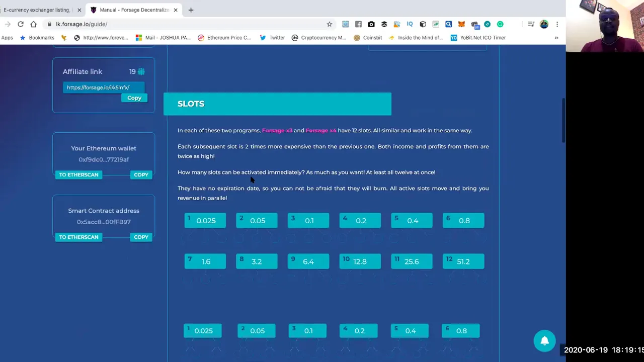Open the media control playlist icon
This screenshot has height=362, width=644.
pos(531,24)
